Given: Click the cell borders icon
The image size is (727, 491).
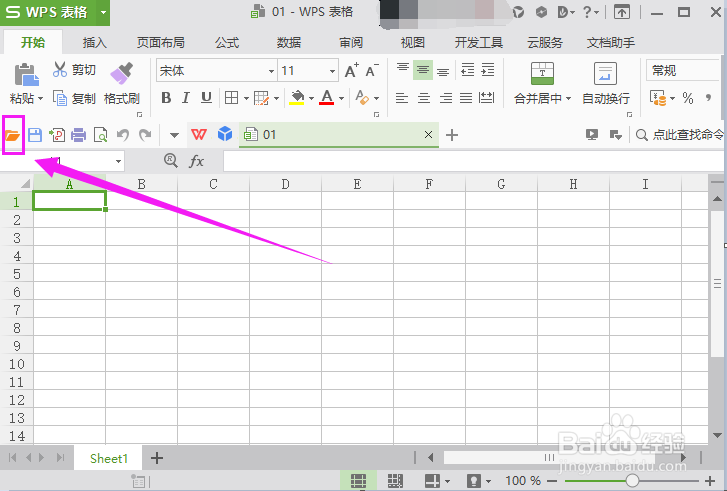Looking at the screenshot, I should (x=231, y=98).
